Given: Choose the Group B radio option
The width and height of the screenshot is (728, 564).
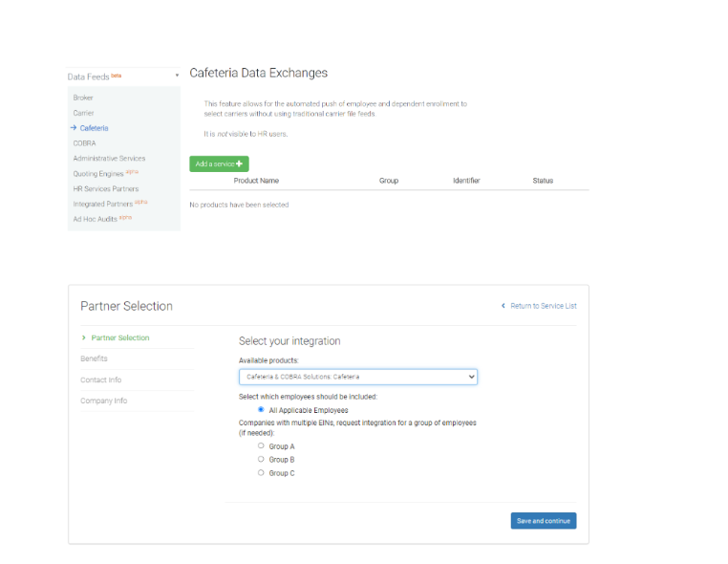Looking at the screenshot, I should [261, 459].
